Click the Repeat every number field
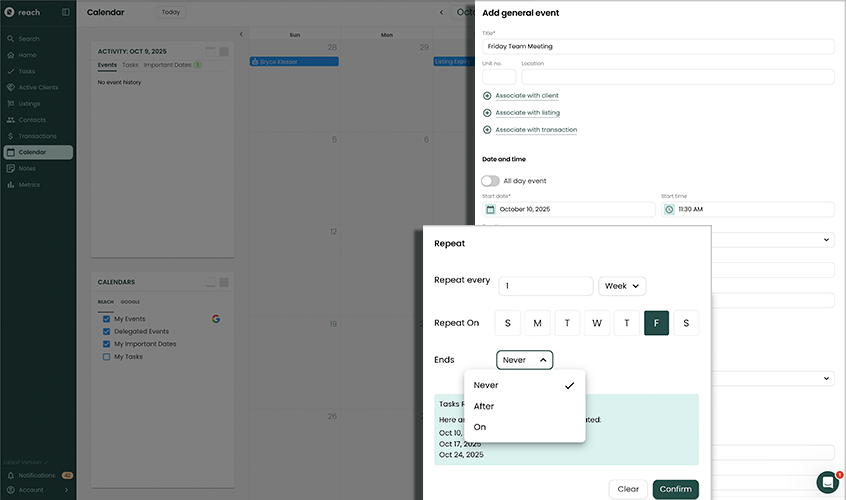Image resolution: width=846 pixels, height=500 pixels. [545, 286]
